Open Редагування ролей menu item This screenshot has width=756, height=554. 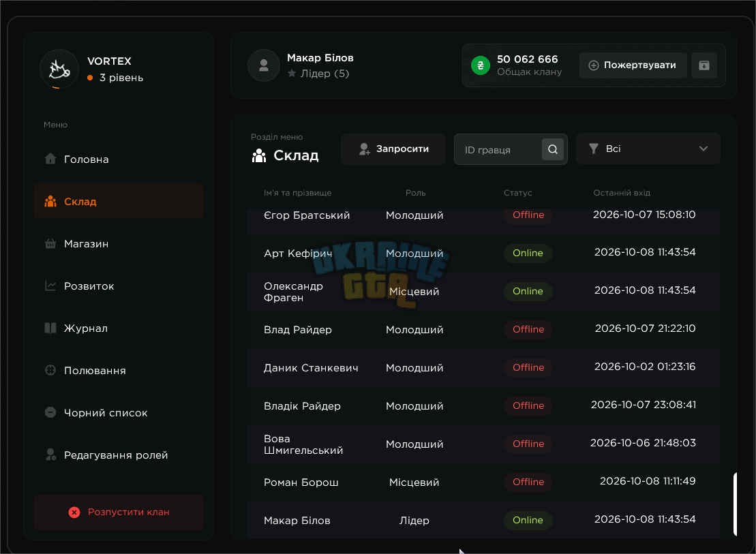(x=119, y=455)
